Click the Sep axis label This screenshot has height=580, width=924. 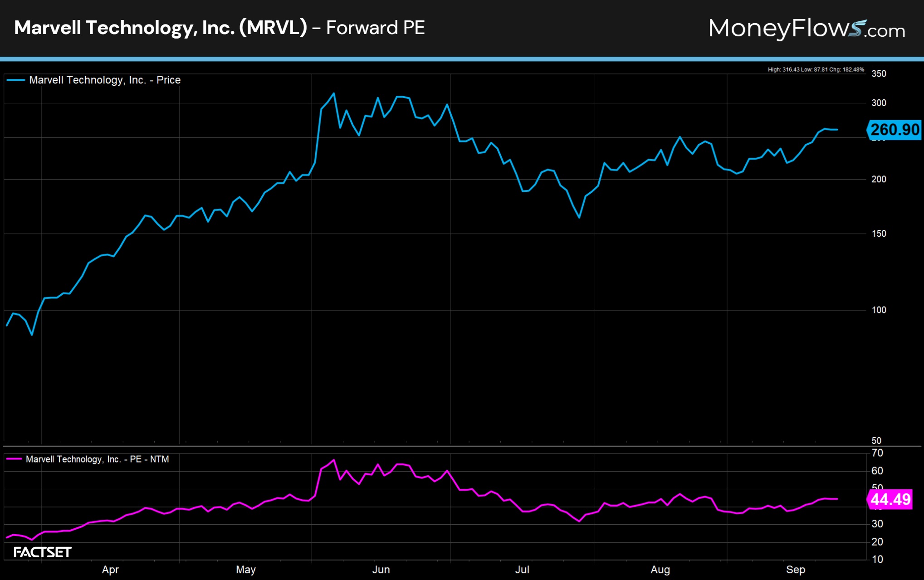point(796,570)
